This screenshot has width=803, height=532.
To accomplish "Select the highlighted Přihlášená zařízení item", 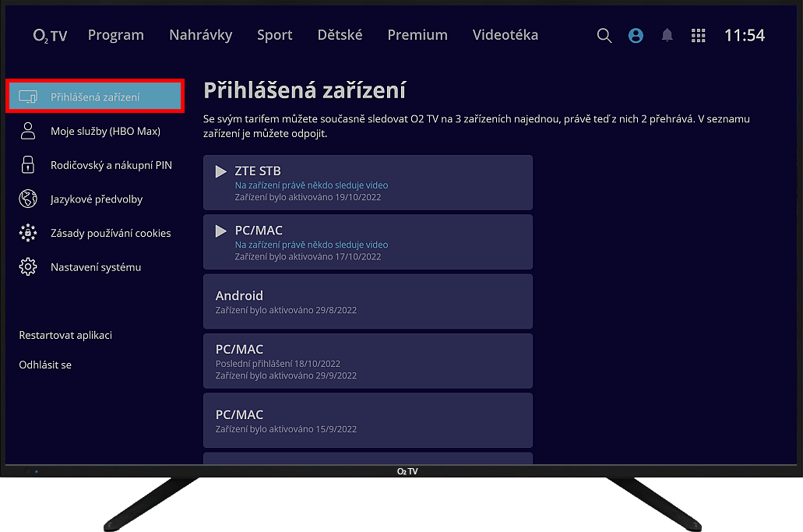I will [95, 97].
